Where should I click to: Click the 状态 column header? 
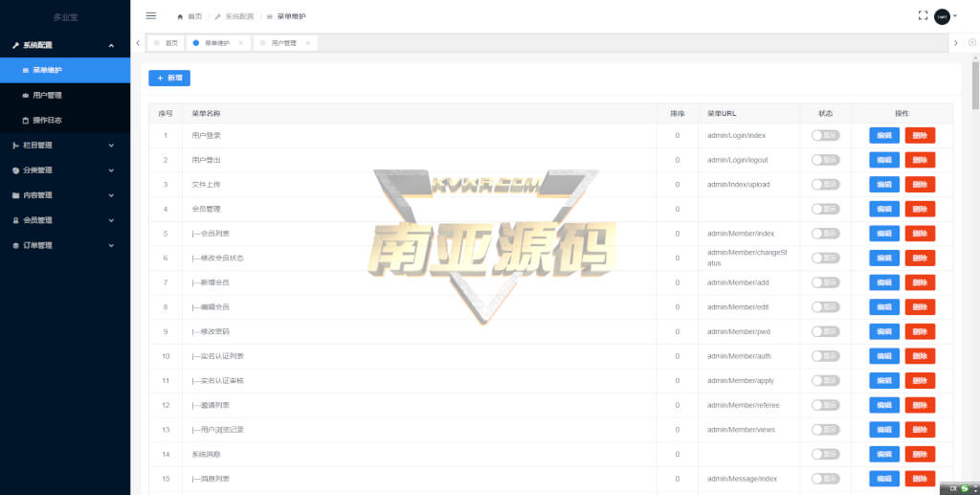[825, 114]
